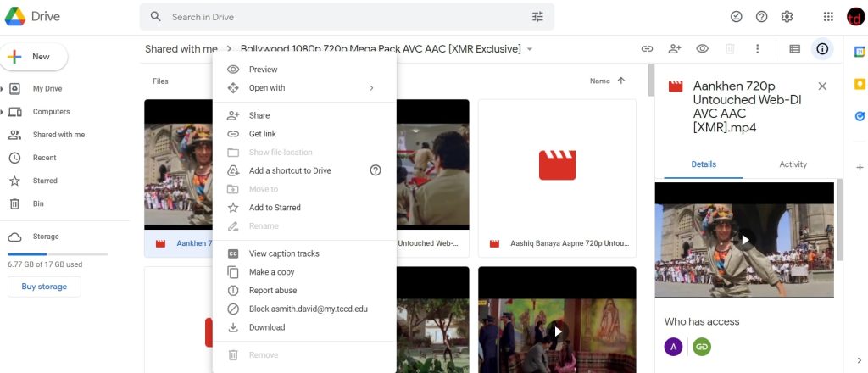
Task: Click the Preview eye toolbar icon
Action: (702, 48)
